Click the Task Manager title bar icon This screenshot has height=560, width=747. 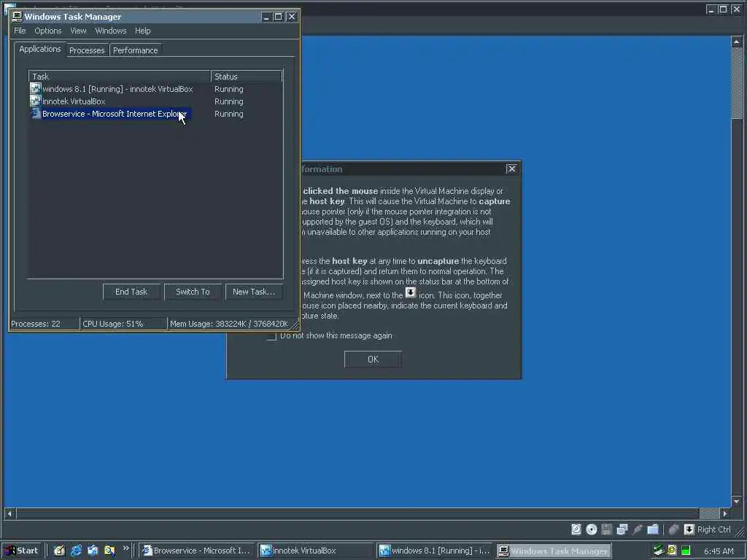coord(17,17)
